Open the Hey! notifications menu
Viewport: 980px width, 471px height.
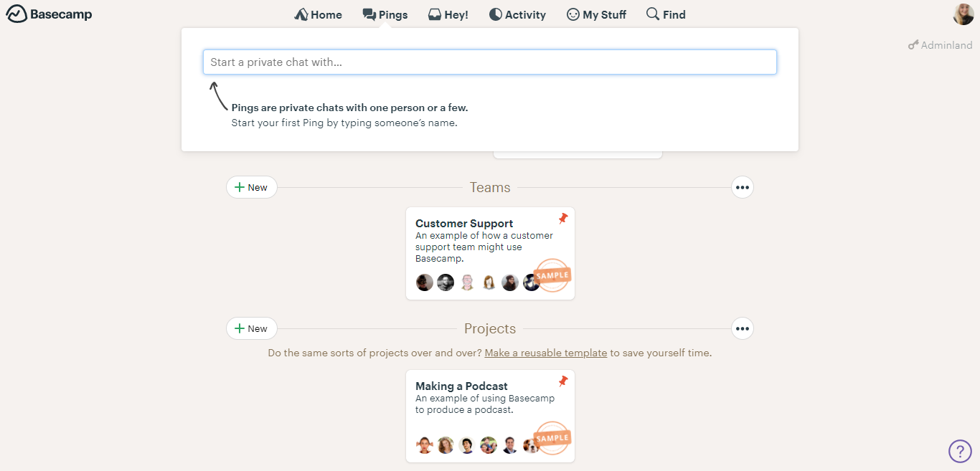pyautogui.click(x=448, y=14)
